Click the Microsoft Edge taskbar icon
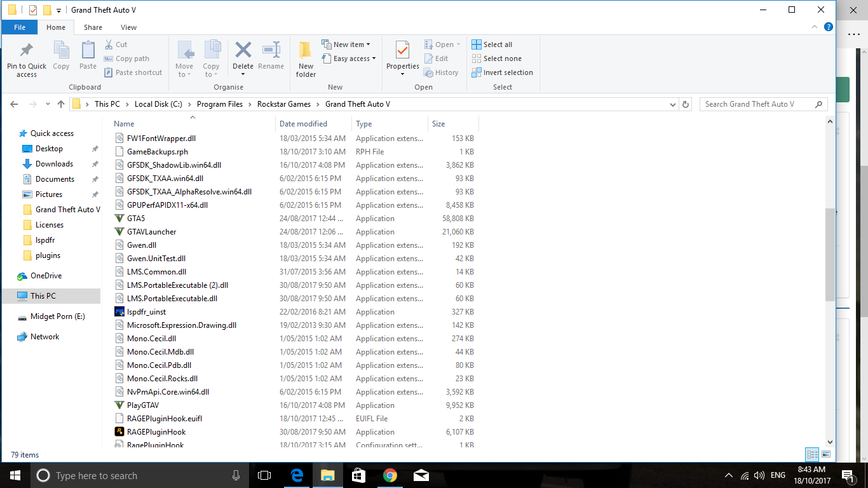Image resolution: width=868 pixels, height=488 pixels. coord(297,475)
